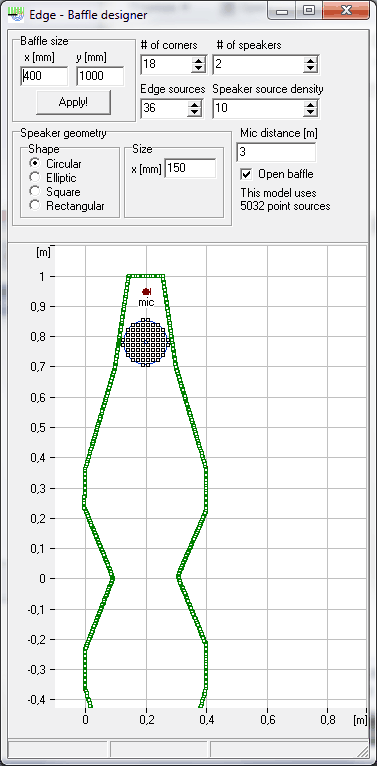Click the speaker Size x [mm] field
The width and height of the screenshot is (377, 766).
coord(190,169)
